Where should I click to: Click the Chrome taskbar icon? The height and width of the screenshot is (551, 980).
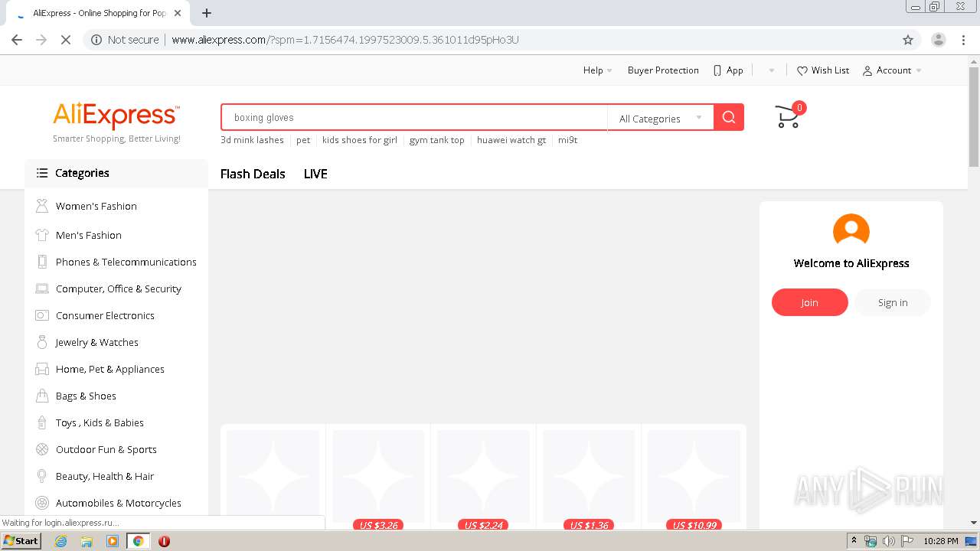[x=138, y=541]
